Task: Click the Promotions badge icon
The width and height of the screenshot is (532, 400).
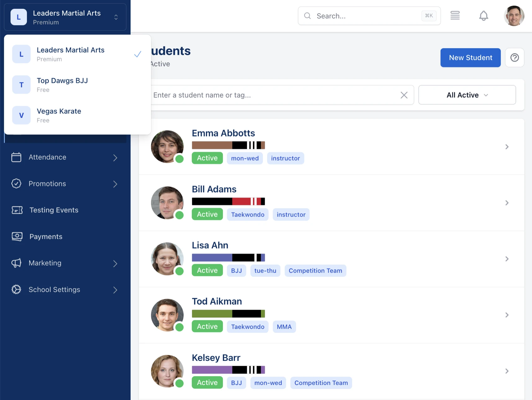Action: 16,184
